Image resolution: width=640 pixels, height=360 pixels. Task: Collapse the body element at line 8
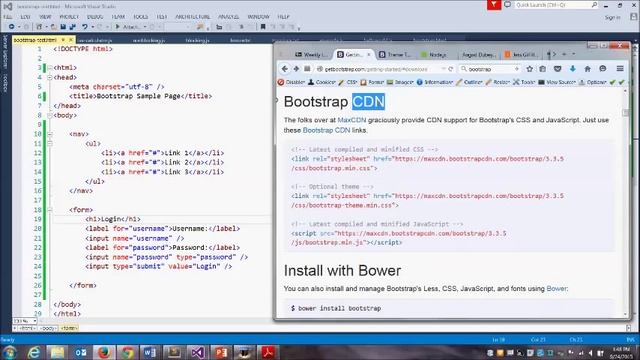tap(50, 115)
